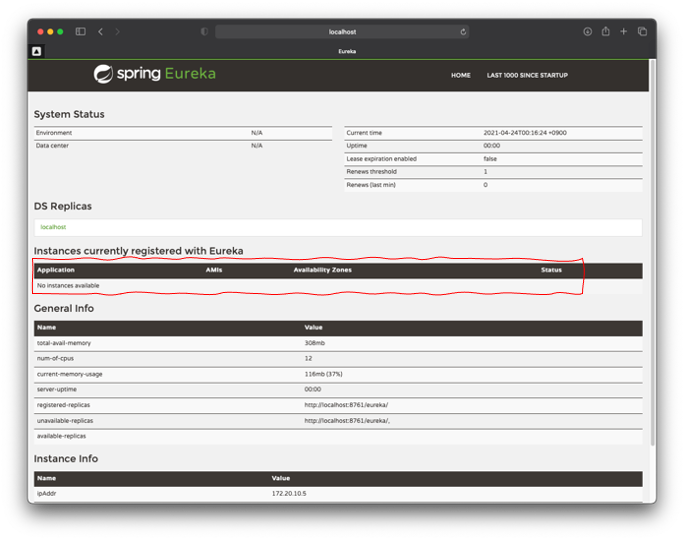Click the Spring Eureka logo
The image size is (684, 540).
coord(155,74)
